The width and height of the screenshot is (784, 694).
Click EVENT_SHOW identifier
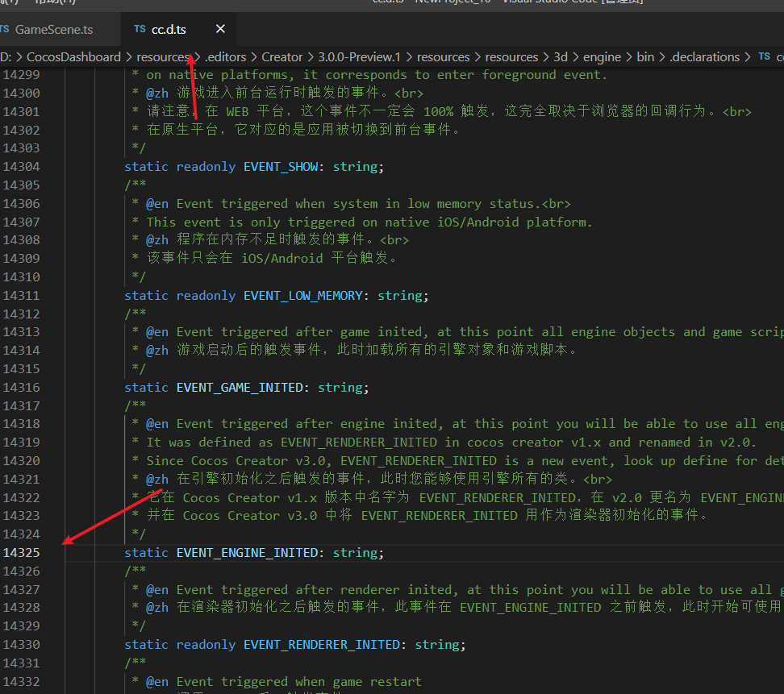(x=281, y=166)
